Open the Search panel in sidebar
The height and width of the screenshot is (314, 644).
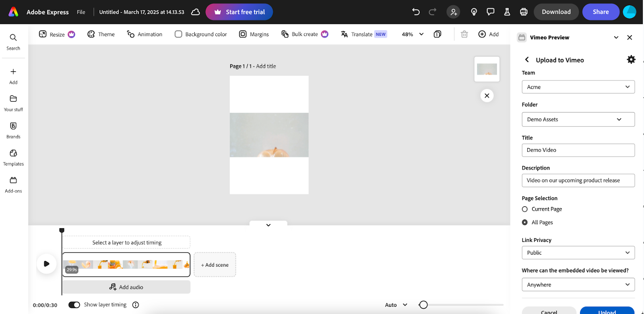(13, 42)
